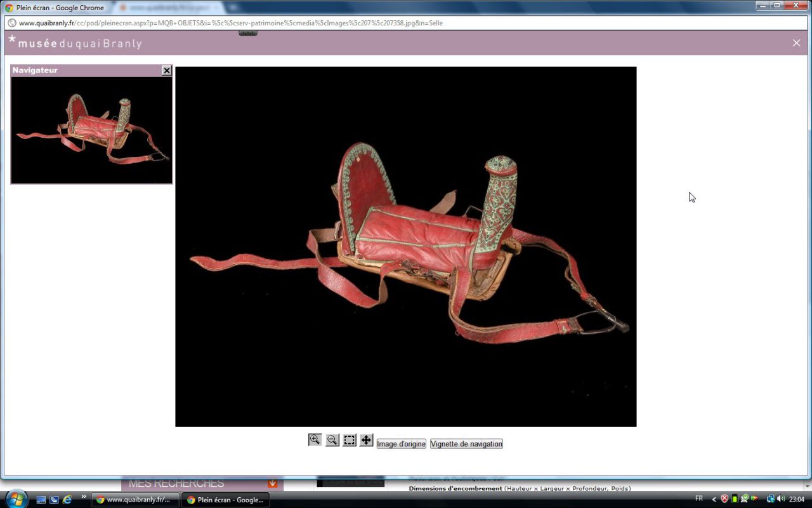Close the full-screen viewer with white X
This screenshot has width=812, height=508.
pyautogui.click(x=796, y=43)
